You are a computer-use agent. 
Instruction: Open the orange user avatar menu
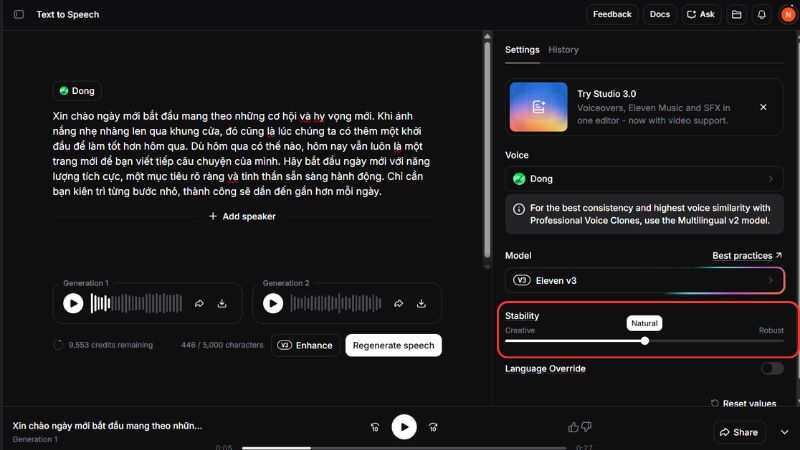[x=788, y=14]
